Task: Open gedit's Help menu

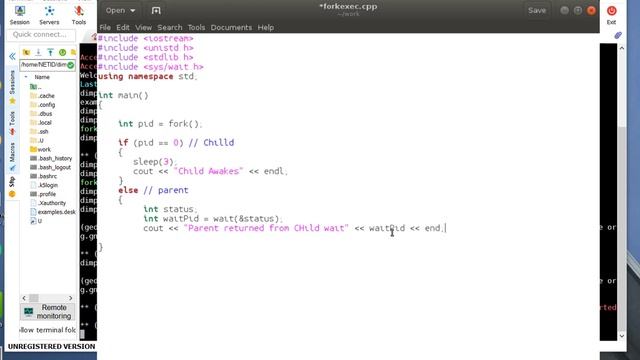Action: pyautogui.click(x=265, y=27)
